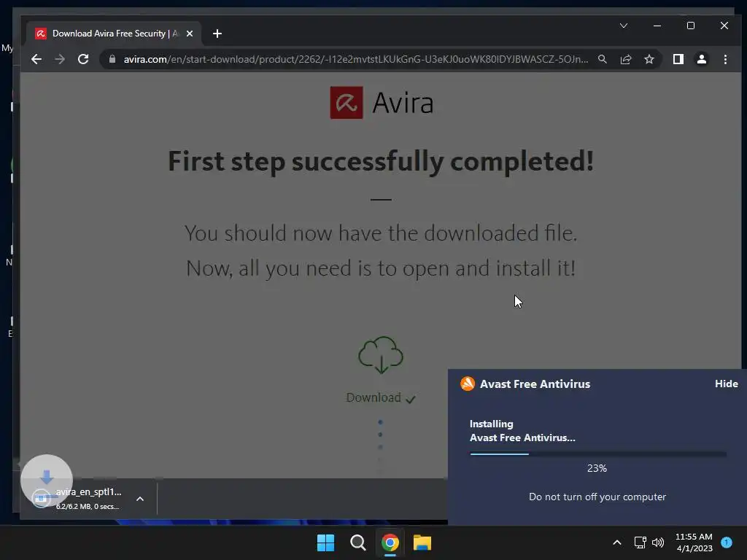Expand the tab search chevron
This screenshot has width=747, height=560.
[x=624, y=26]
